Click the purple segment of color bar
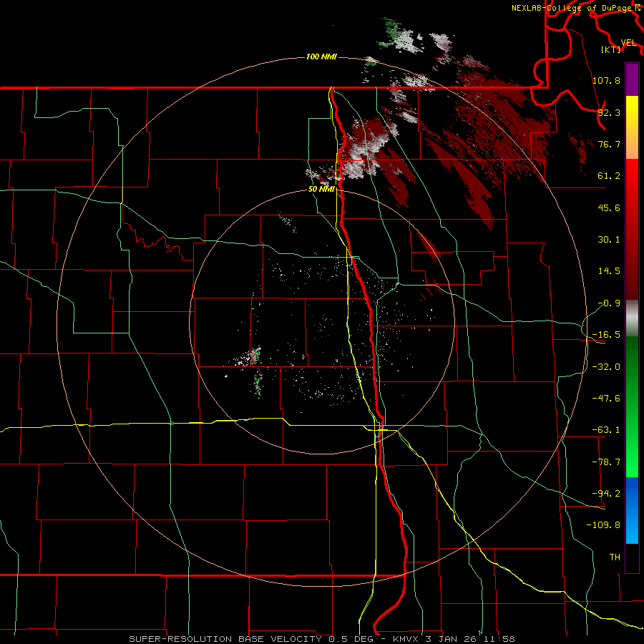644x644 pixels. click(632, 79)
